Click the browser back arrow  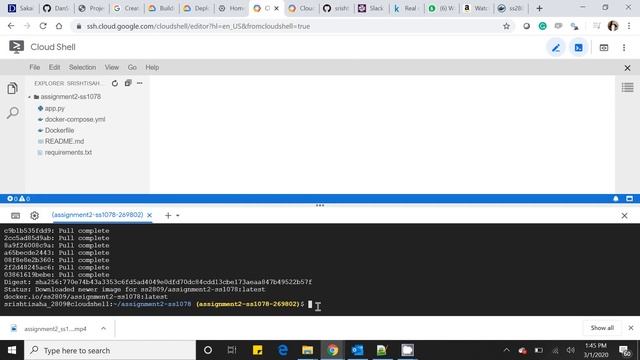(x=11, y=26)
